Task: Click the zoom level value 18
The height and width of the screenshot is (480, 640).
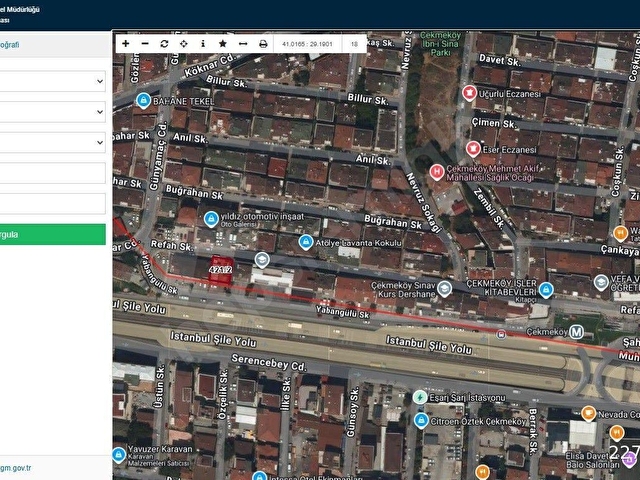Action: pos(354,44)
